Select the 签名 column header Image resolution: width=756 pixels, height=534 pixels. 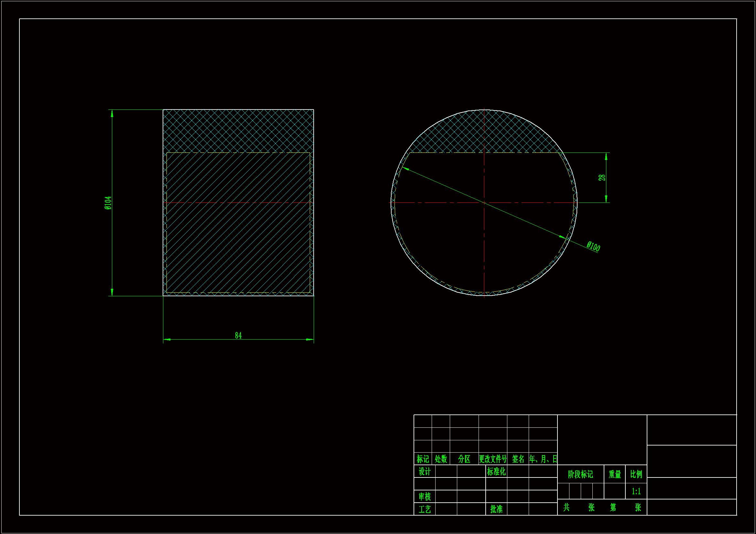pos(518,459)
